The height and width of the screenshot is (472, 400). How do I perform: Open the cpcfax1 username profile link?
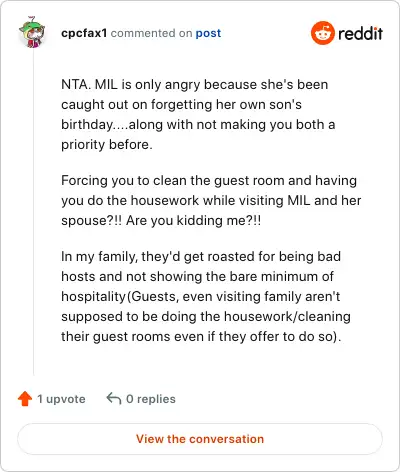(x=84, y=33)
